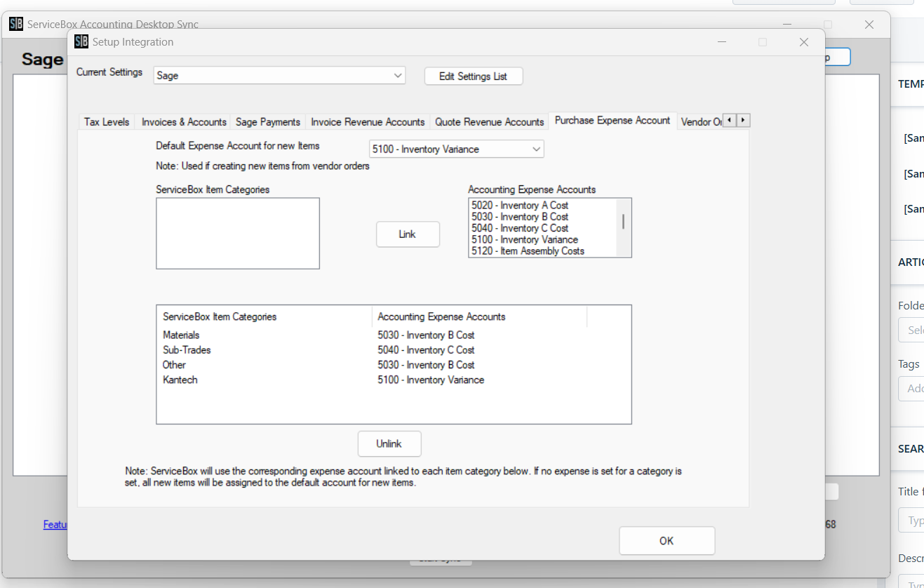924x588 pixels.
Task: Click 5040 - Inventory C Cost linked cell
Action: 426,350
